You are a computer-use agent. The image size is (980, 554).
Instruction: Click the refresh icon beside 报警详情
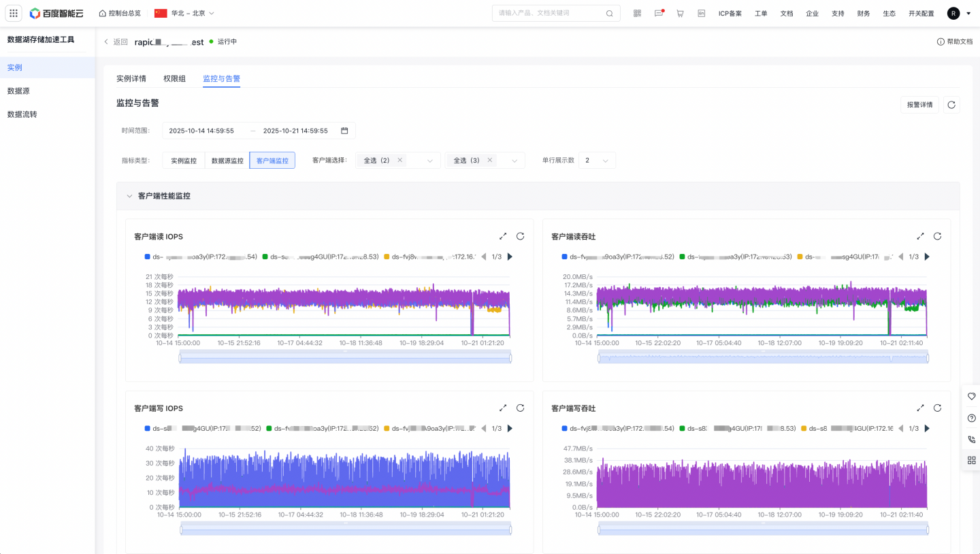(x=951, y=105)
